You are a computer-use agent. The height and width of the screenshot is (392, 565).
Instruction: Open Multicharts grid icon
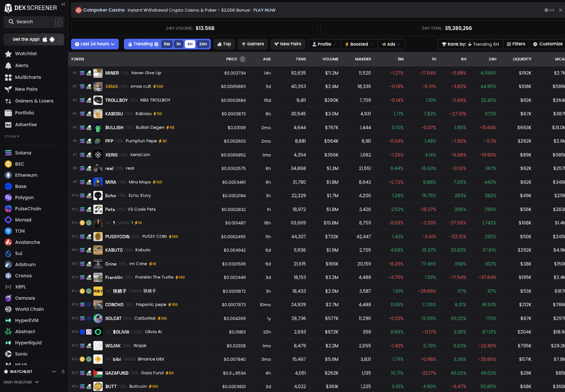tap(8, 77)
